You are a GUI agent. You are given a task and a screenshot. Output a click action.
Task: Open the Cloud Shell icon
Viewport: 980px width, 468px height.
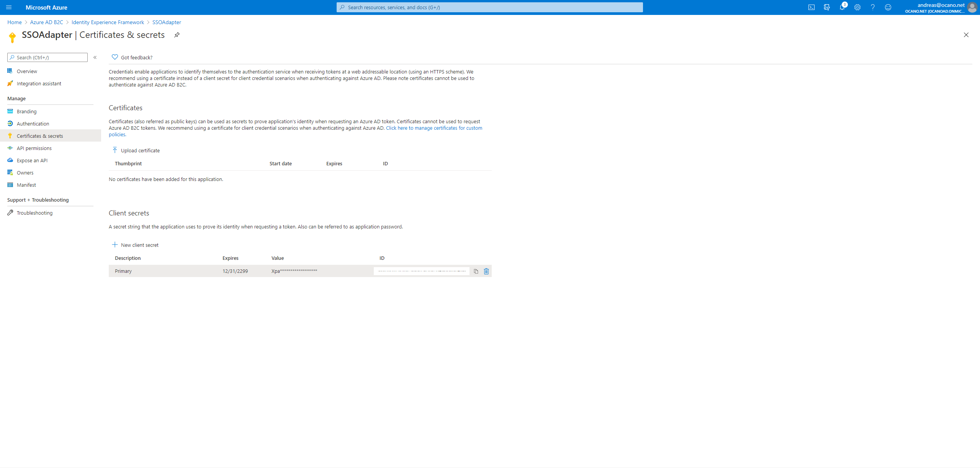811,7
